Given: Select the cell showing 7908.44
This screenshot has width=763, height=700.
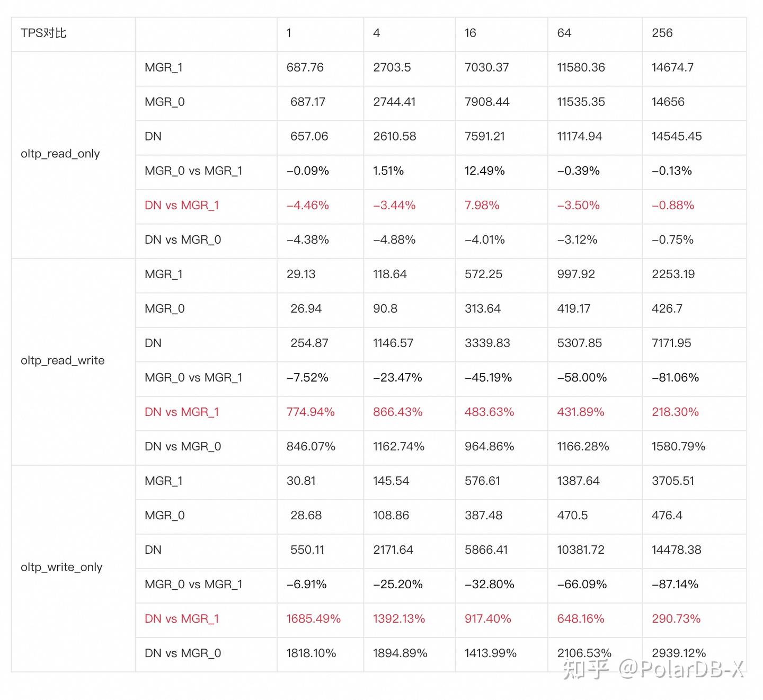Looking at the screenshot, I should pyautogui.click(x=486, y=102).
